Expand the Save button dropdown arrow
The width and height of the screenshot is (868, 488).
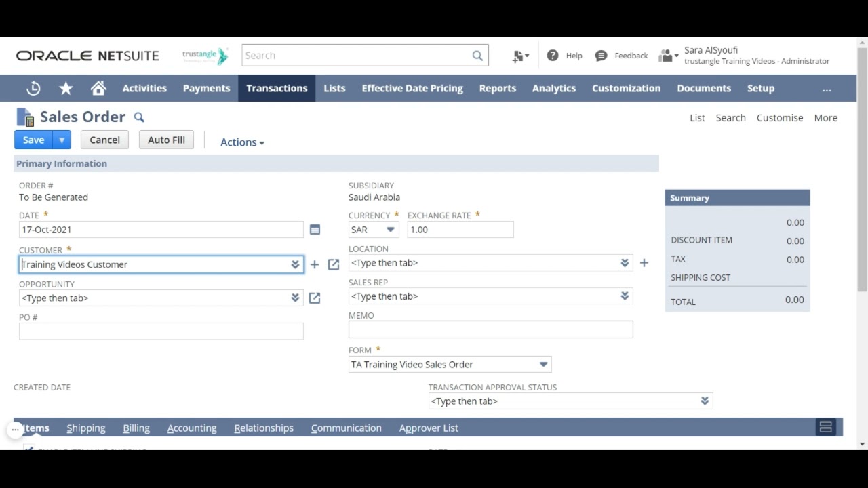click(62, 140)
